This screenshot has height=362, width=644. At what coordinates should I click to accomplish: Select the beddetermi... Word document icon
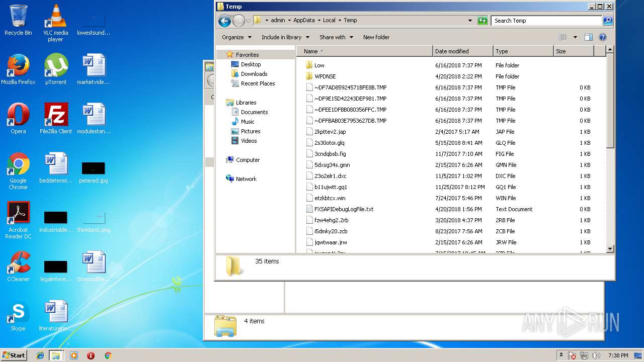point(55,168)
